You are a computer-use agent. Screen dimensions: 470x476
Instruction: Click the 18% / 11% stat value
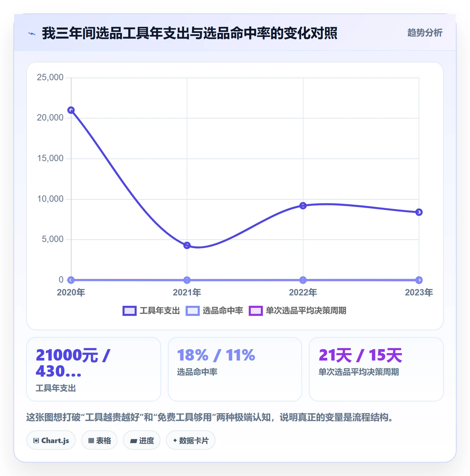tap(216, 355)
